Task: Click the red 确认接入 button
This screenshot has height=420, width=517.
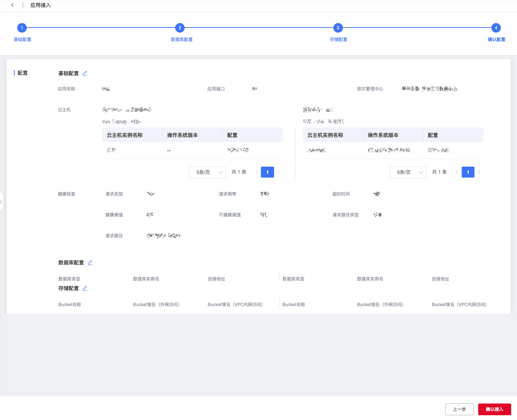Action: [495, 409]
